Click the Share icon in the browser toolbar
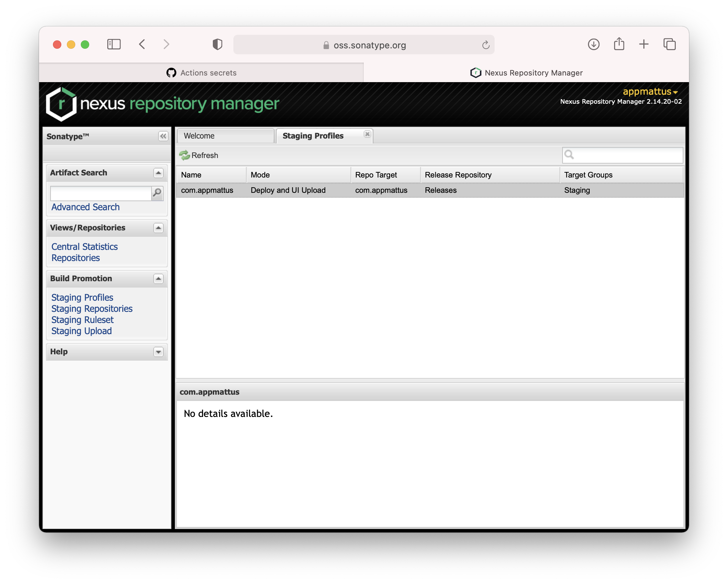 (x=619, y=45)
